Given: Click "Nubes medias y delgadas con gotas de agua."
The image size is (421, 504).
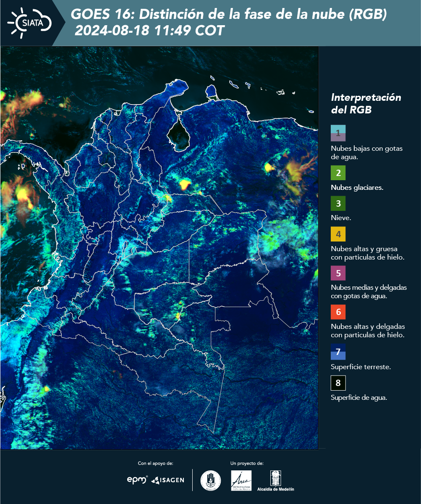Looking at the screenshot, I should click(369, 292).
